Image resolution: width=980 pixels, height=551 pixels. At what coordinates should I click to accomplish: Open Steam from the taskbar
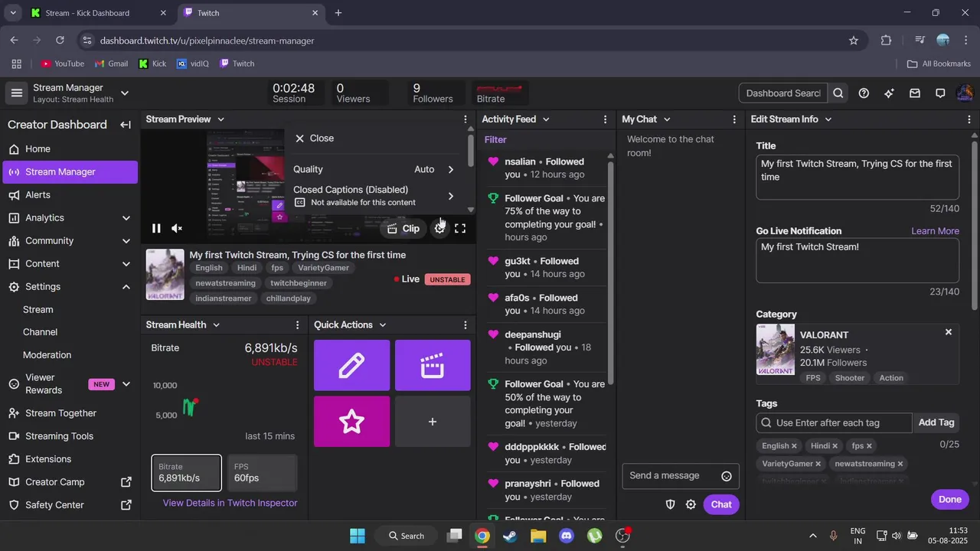[x=510, y=536]
